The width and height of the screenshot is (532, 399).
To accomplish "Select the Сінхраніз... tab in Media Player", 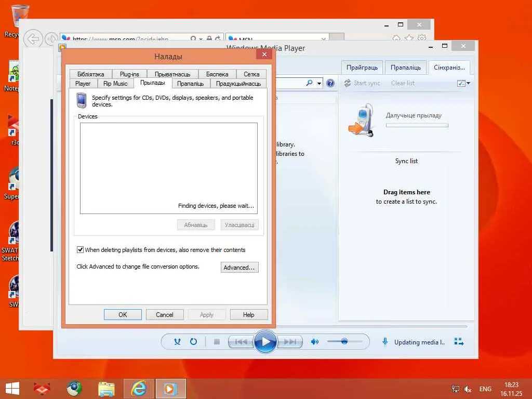I will pos(449,68).
